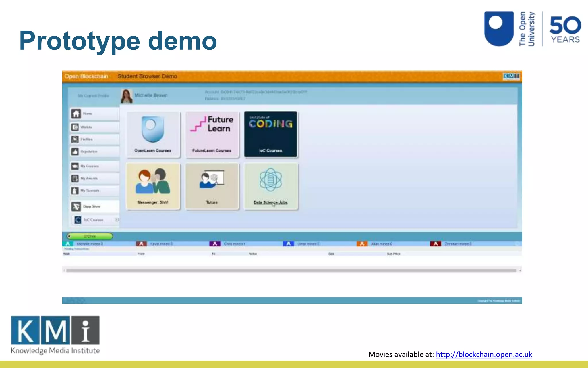The image size is (588, 368).
Task: Click the IoC Courses sidebar sub-item
Action: pos(93,220)
